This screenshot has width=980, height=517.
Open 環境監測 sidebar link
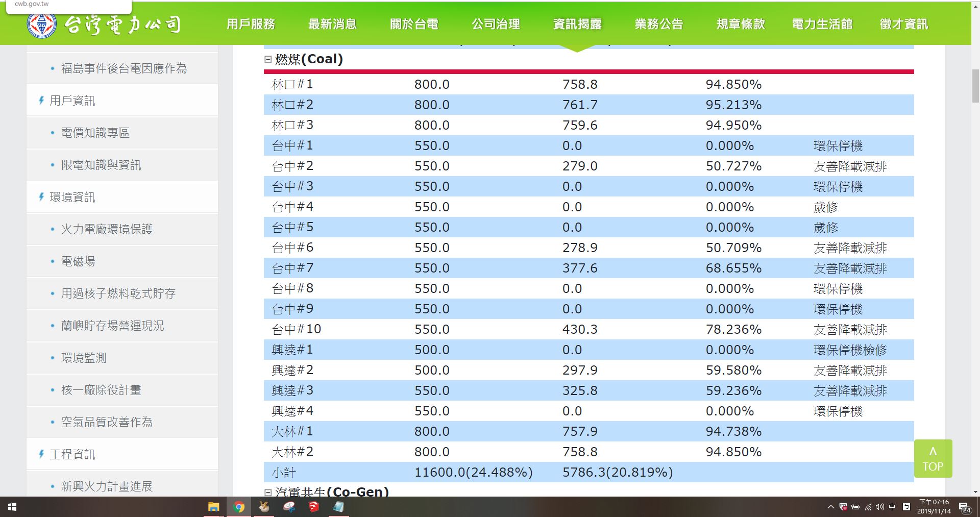click(84, 358)
